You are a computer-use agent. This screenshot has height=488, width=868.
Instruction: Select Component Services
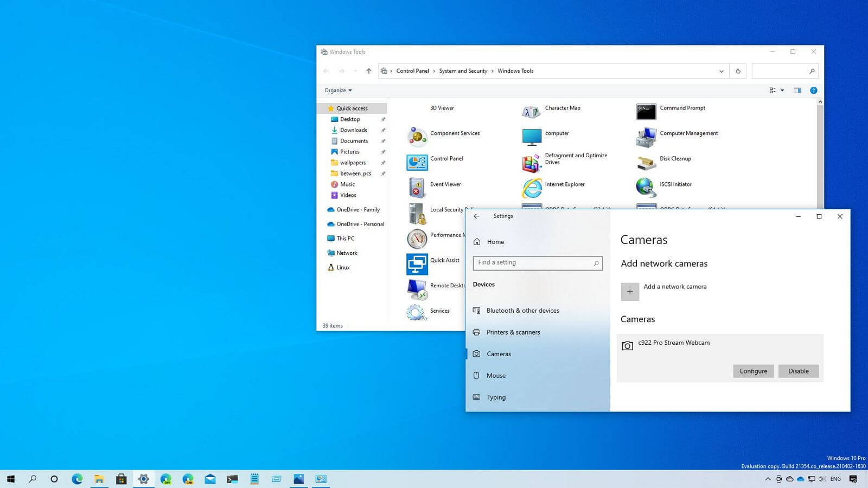[455, 133]
